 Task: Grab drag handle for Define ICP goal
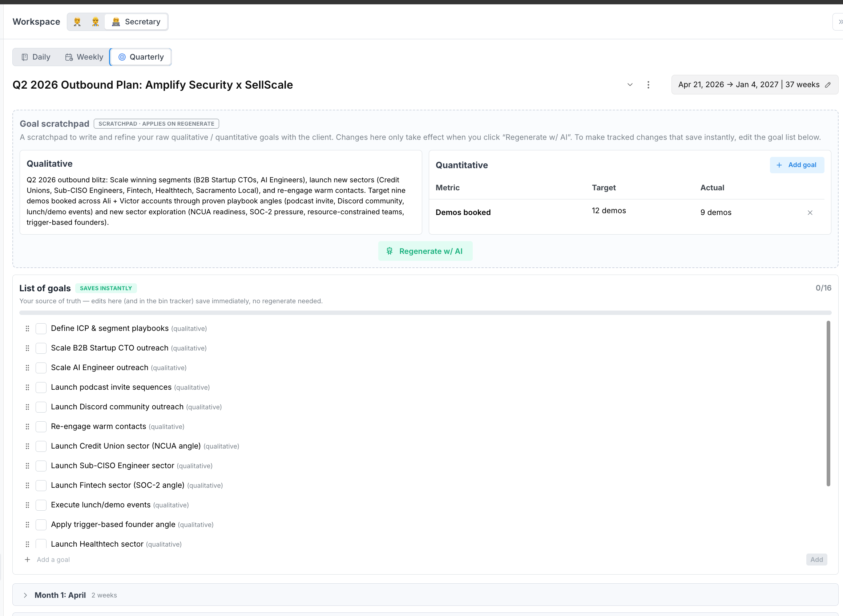[27, 328]
